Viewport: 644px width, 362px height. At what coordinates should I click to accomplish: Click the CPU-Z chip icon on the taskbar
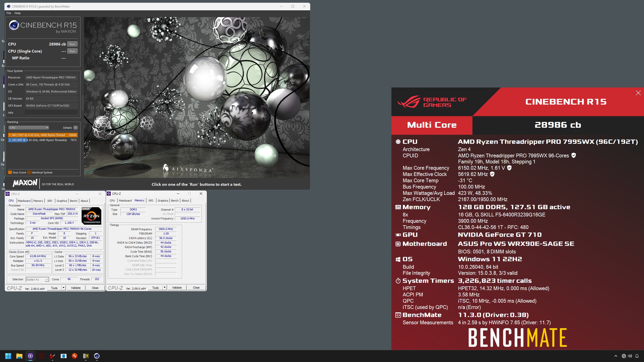point(30,356)
